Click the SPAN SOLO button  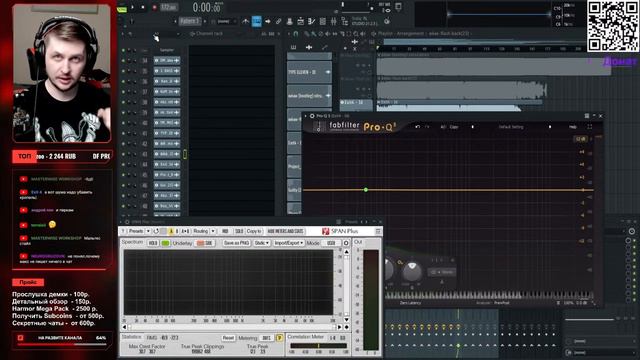(x=239, y=231)
